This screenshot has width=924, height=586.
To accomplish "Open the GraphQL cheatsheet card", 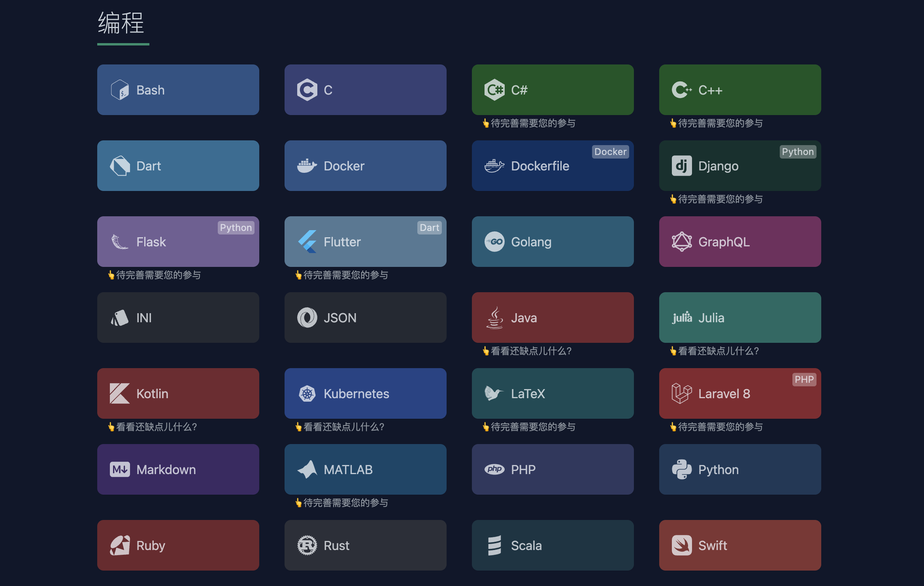I will (x=740, y=242).
